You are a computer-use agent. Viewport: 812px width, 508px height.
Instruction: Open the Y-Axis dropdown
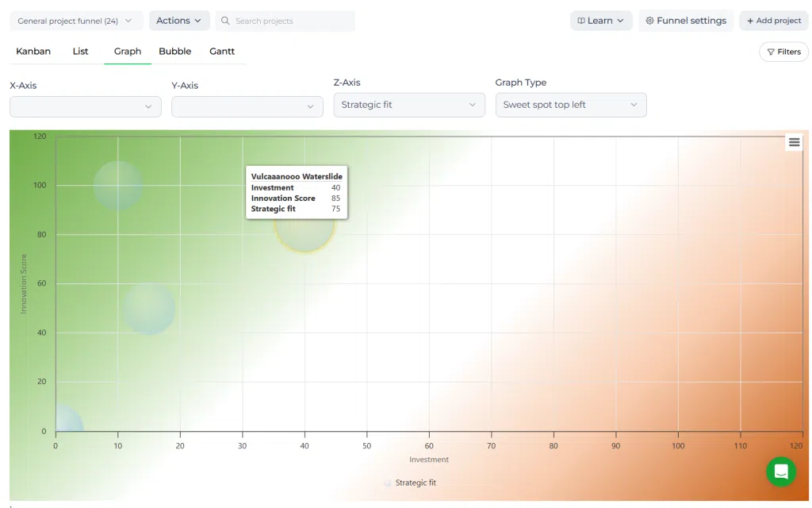pos(247,106)
